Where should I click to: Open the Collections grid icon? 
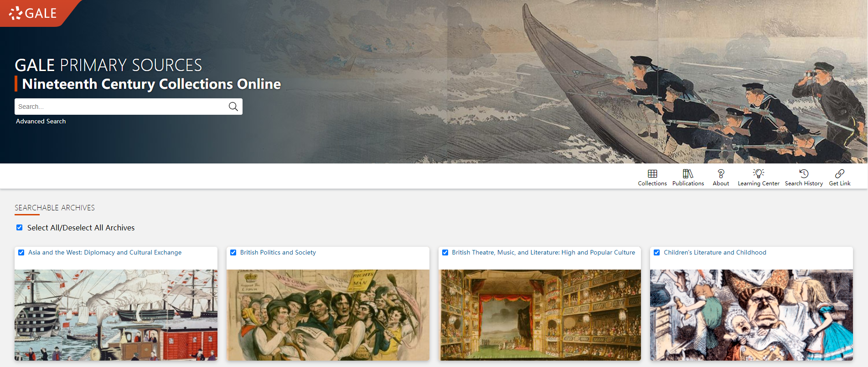point(652,173)
